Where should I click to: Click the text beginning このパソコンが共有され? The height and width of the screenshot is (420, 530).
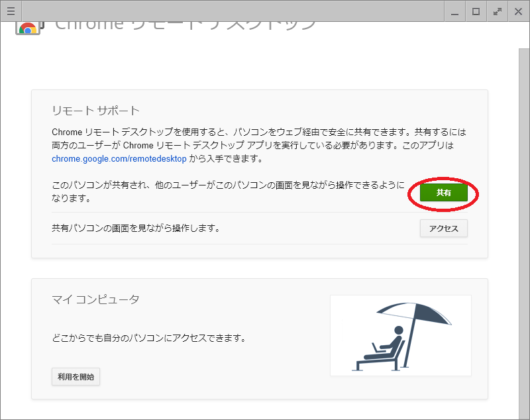[x=228, y=191]
